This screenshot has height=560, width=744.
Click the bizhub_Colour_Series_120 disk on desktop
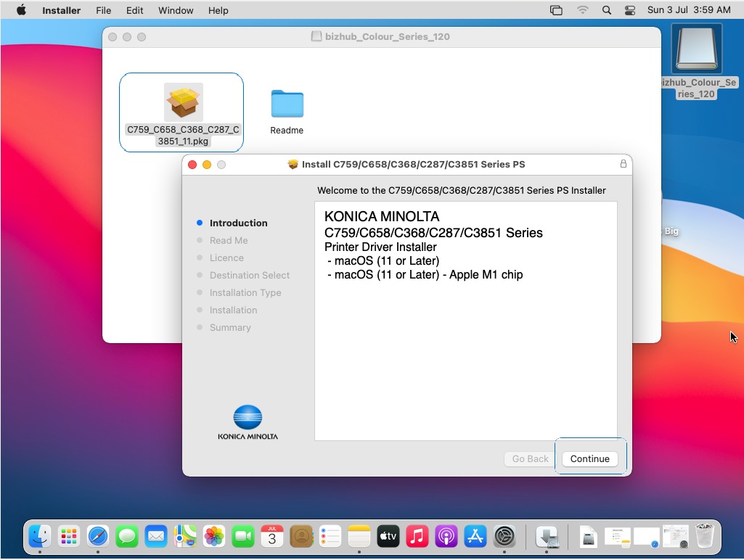click(x=696, y=52)
